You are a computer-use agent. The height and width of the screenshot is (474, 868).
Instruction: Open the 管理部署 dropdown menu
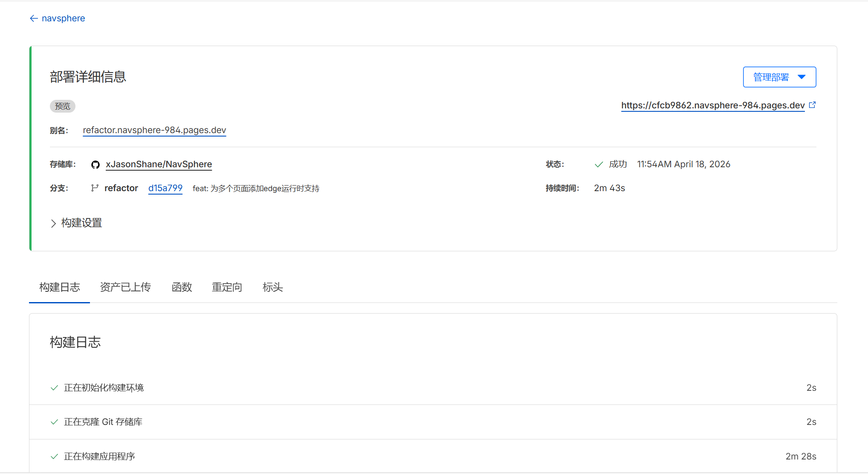click(779, 77)
